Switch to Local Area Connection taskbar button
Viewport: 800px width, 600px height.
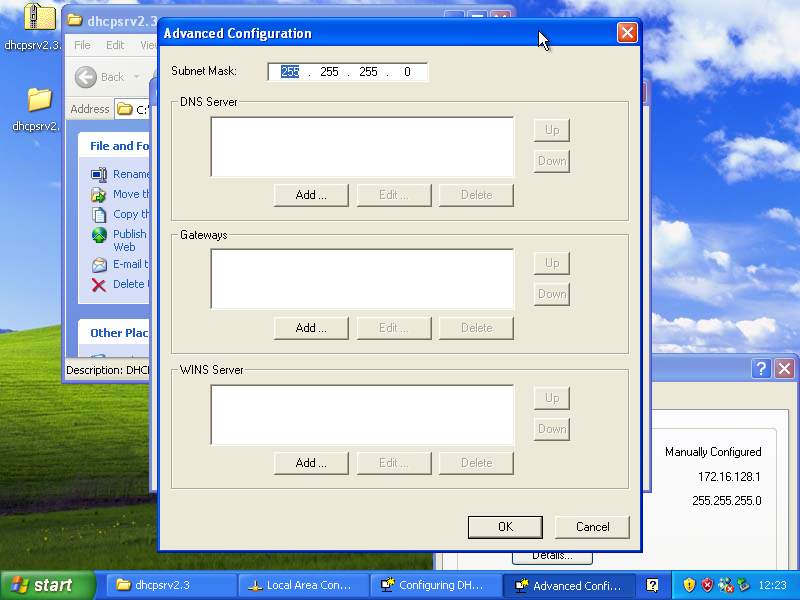point(303,585)
